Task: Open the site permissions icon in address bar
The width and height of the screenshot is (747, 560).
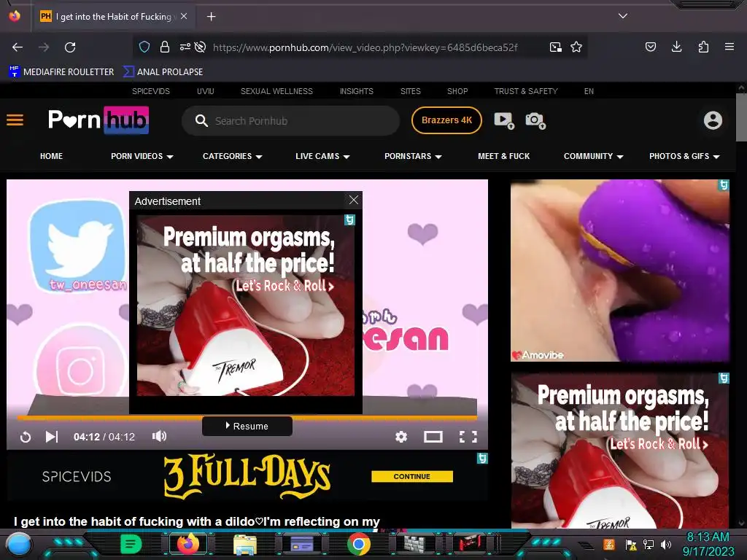Action: click(185, 47)
